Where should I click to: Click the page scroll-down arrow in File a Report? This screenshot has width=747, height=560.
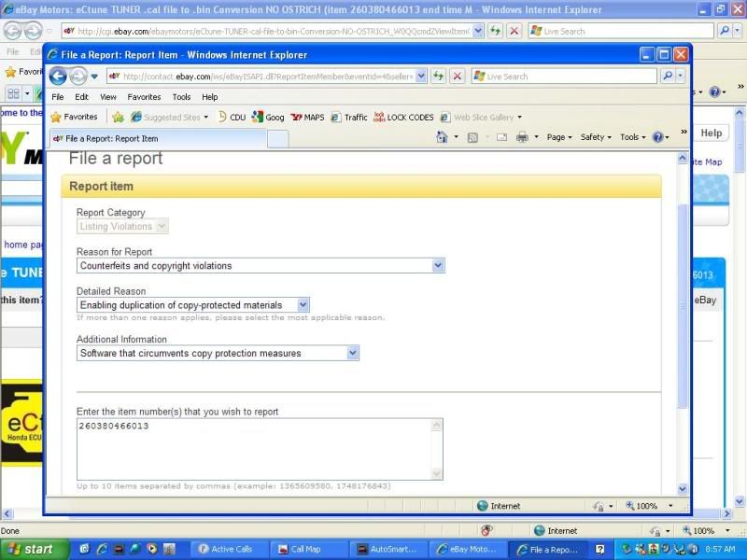click(x=683, y=489)
